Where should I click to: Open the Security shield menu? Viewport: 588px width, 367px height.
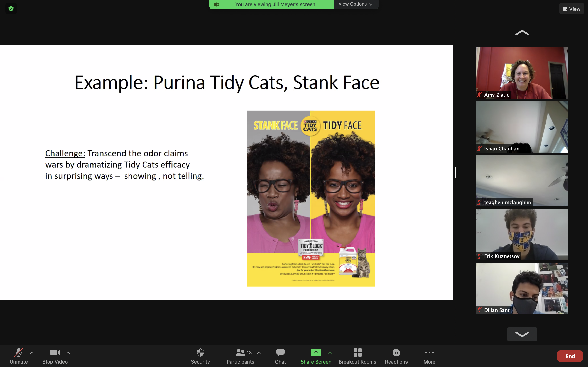pyautogui.click(x=200, y=356)
